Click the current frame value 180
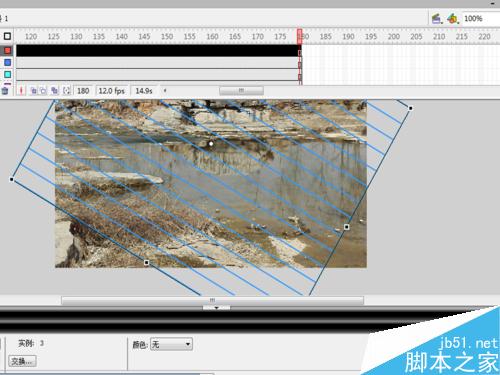Image resolution: width=500 pixels, height=375 pixels. [83, 91]
